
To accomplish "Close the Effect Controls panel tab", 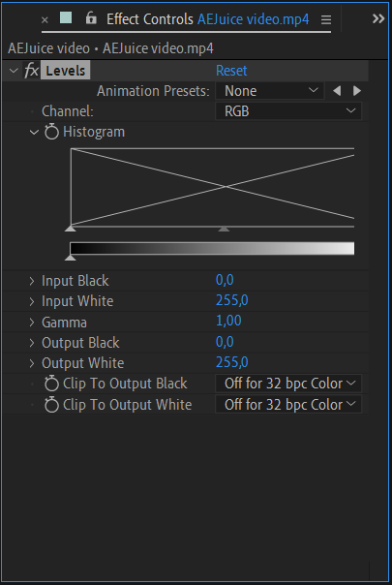I will click(x=45, y=19).
